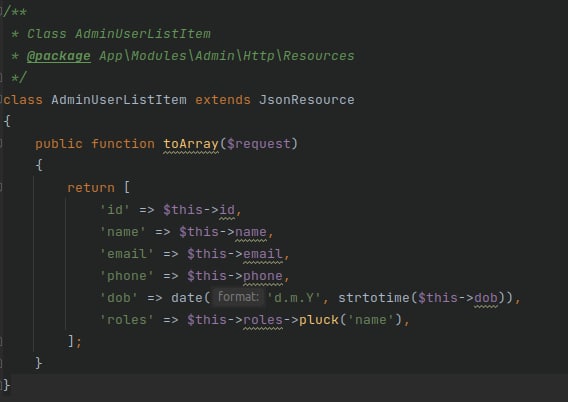Click $this on the phone line
This screenshot has width=568, height=402.
pos(207,276)
